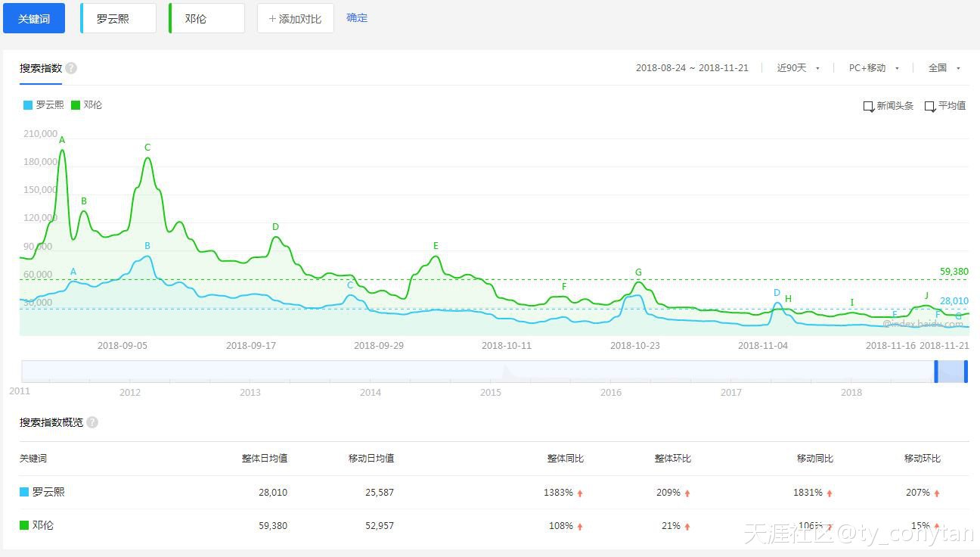The image size is (980, 557).
Task: Click green news marker E on chart
Action: coord(436,246)
